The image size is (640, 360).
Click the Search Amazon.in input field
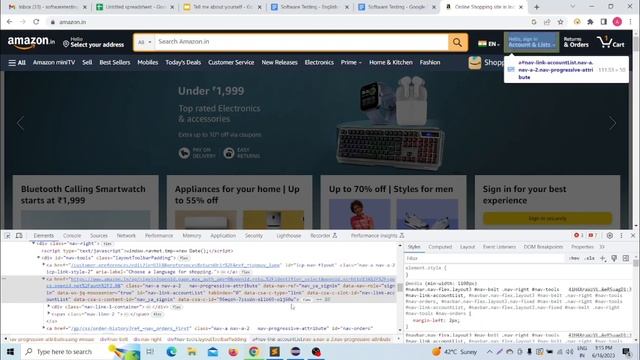click(x=301, y=42)
